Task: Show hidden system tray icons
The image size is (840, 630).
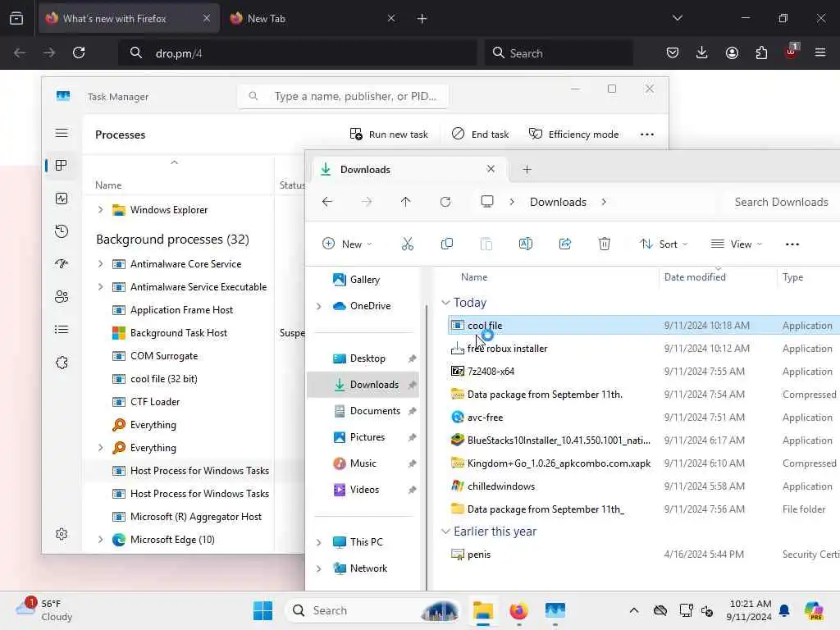Action: [x=634, y=610]
